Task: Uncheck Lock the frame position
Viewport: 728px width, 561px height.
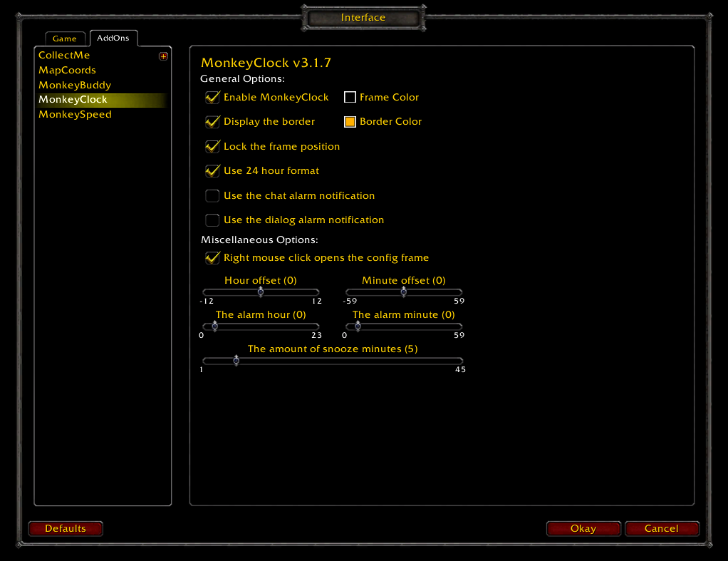Action: coord(212,146)
